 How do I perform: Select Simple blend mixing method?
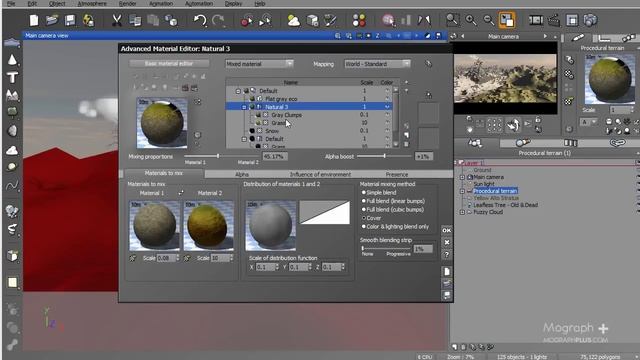(363, 192)
